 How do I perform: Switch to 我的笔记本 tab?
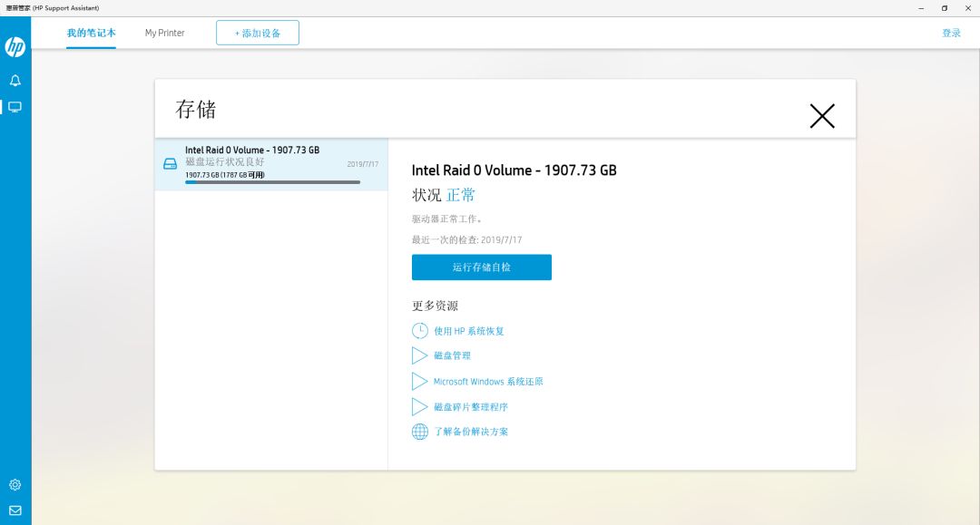92,33
